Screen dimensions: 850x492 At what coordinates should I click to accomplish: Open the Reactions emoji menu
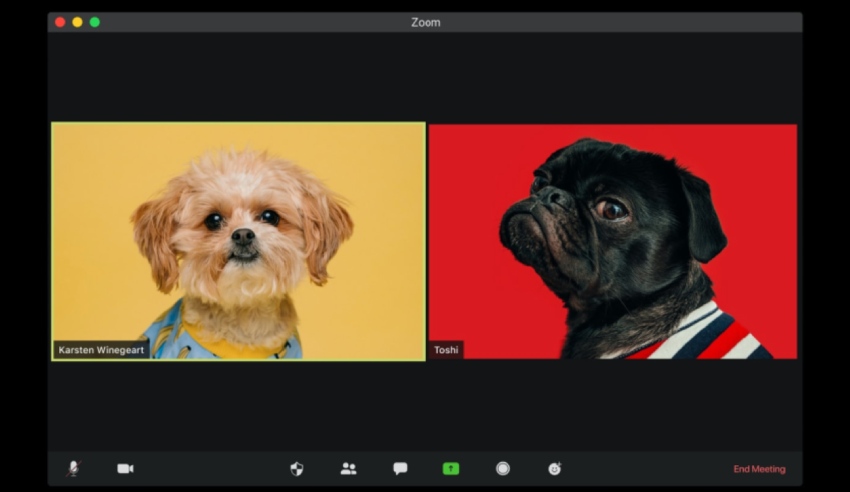(x=554, y=468)
